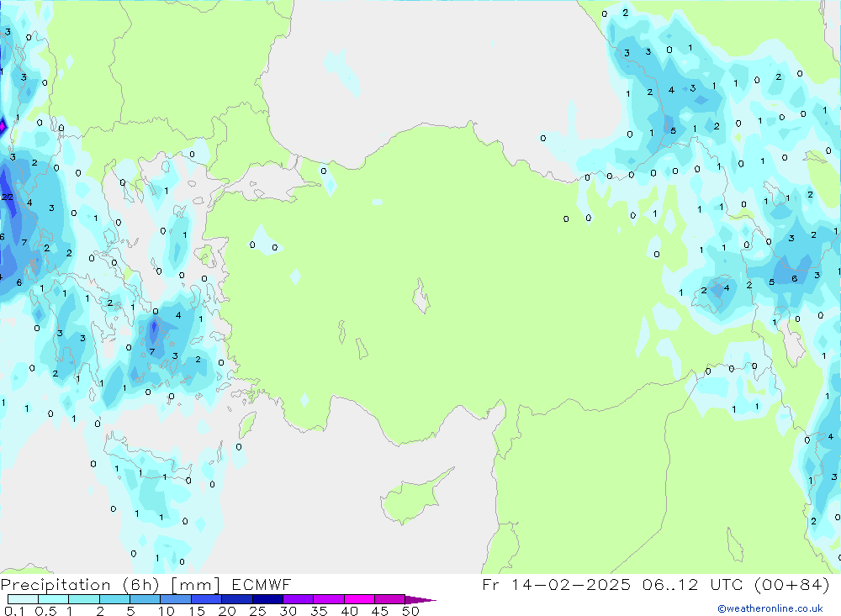The width and height of the screenshot is (841, 616).
Task: Click the 2–5 mm legend color swatch
Action: [114, 599]
